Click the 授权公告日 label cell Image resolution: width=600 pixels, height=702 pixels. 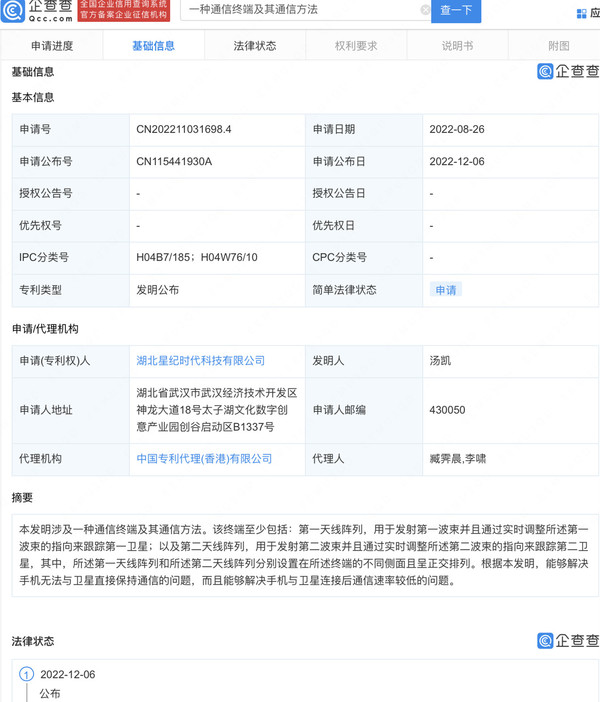(x=364, y=193)
